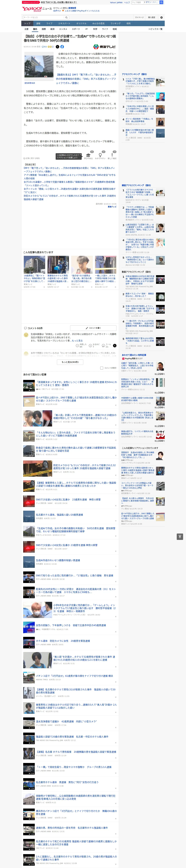Select the みんなの意見 tab

pos(99,24)
